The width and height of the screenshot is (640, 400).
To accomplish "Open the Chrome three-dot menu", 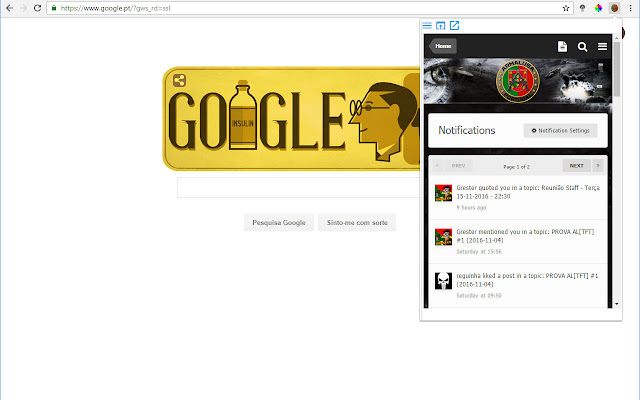I will [x=631, y=8].
